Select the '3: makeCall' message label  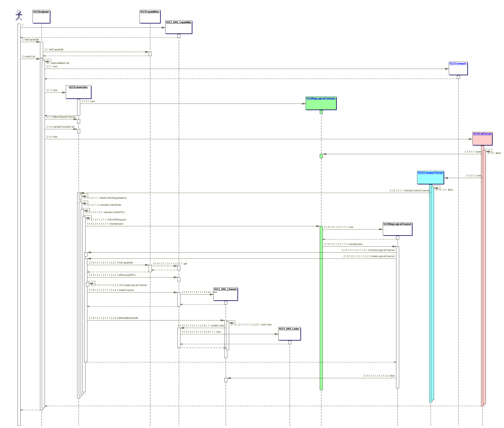(29, 57)
